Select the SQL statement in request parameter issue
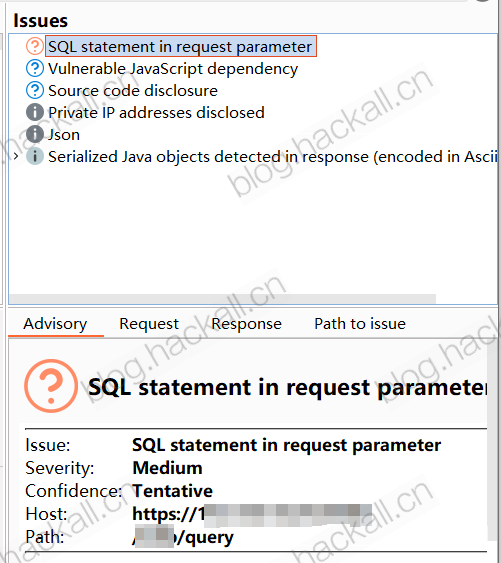This screenshot has height=563, width=501. tap(181, 46)
